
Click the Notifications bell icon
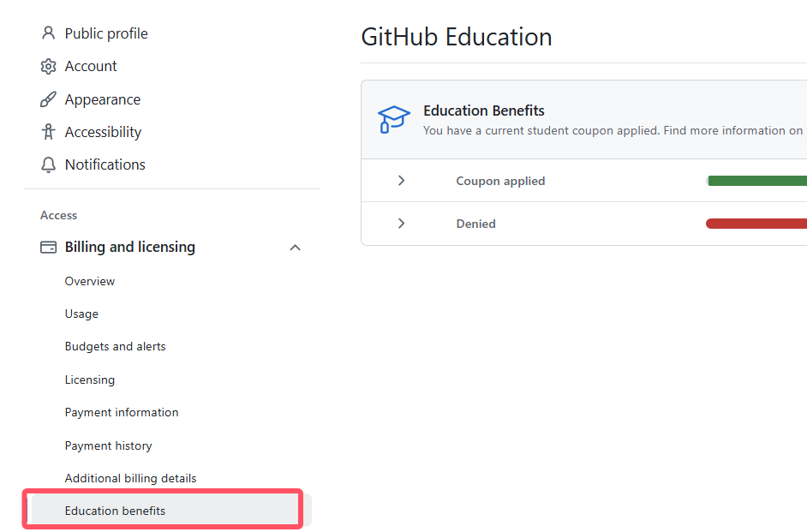[48, 164]
